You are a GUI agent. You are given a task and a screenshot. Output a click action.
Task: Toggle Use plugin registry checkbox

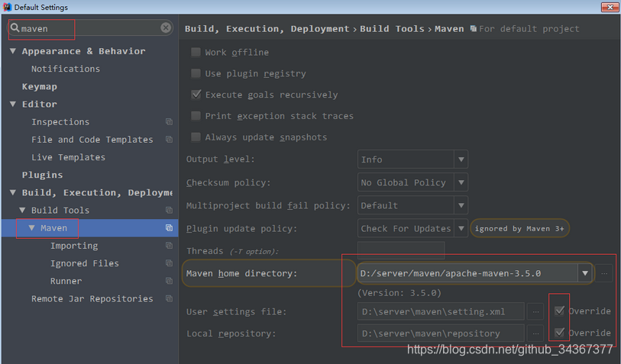point(196,73)
